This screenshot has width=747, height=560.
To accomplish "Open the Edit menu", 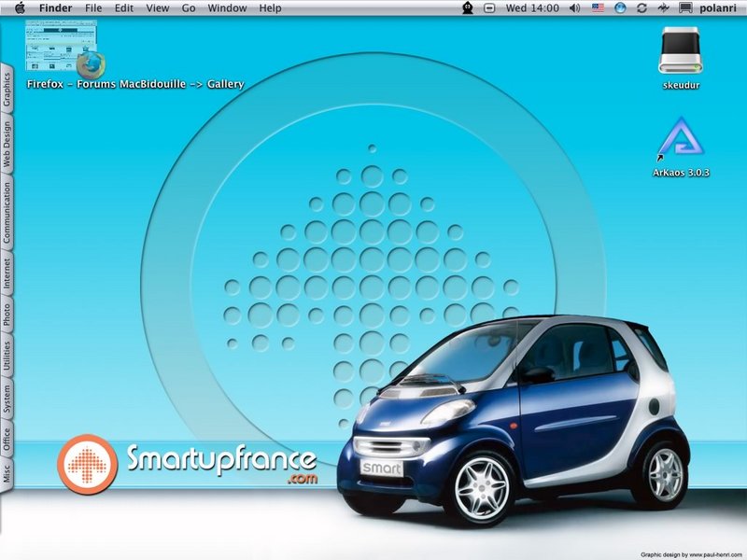I will pyautogui.click(x=124, y=8).
